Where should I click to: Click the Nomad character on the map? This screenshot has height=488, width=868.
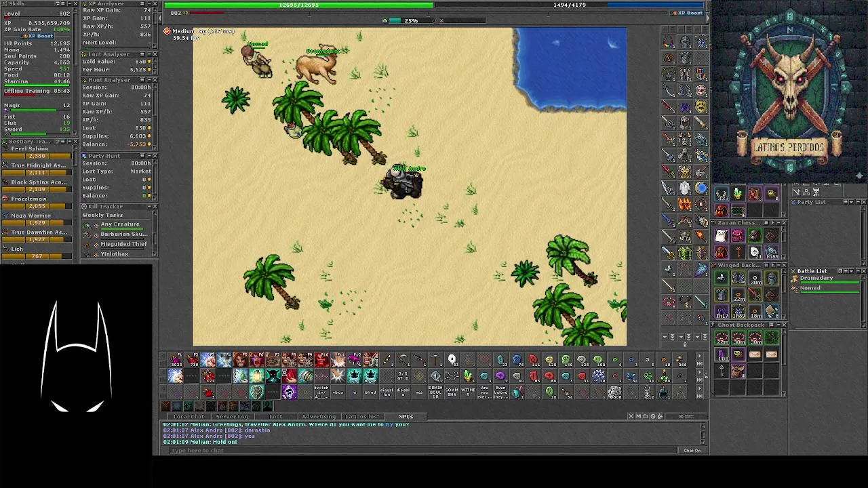tap(257, 62)
